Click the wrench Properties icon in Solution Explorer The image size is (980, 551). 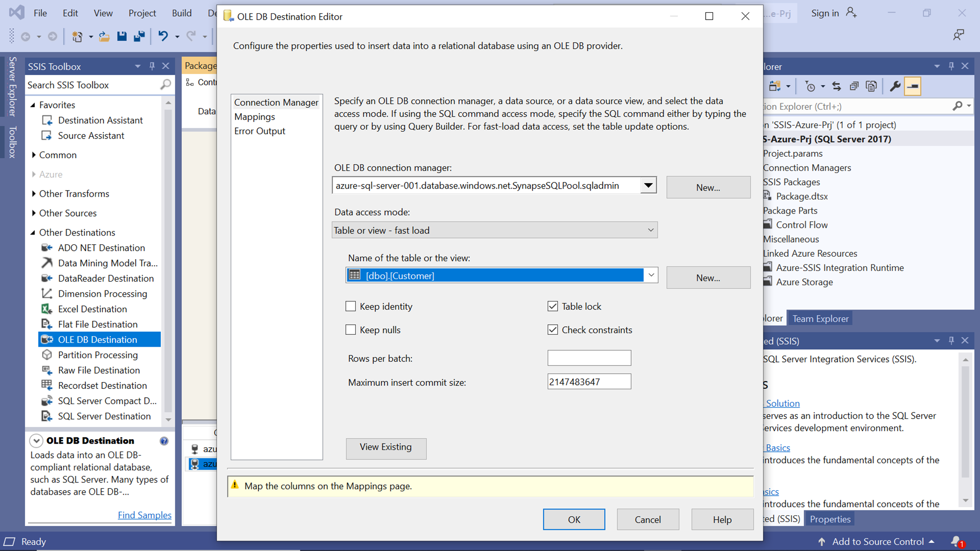895,86
